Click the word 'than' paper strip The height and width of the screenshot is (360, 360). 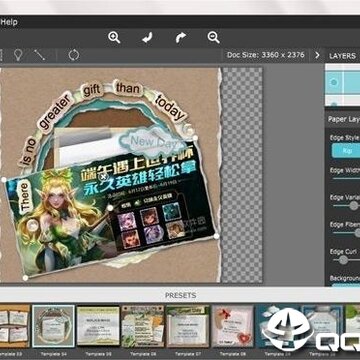(128, 89)
